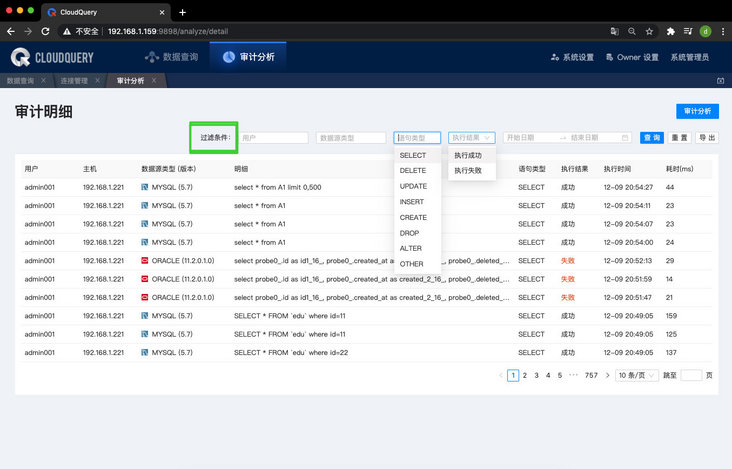Open the 系统管理员 user menu
The height and width of the screenshot is (469, 732).
tap(690, 57)
